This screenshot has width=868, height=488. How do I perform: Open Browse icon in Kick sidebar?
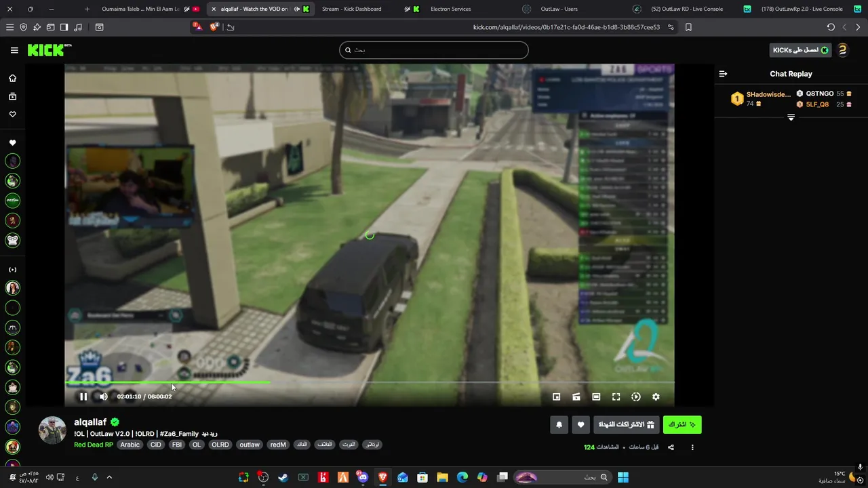pyautogui.click(x=12, y=96)
